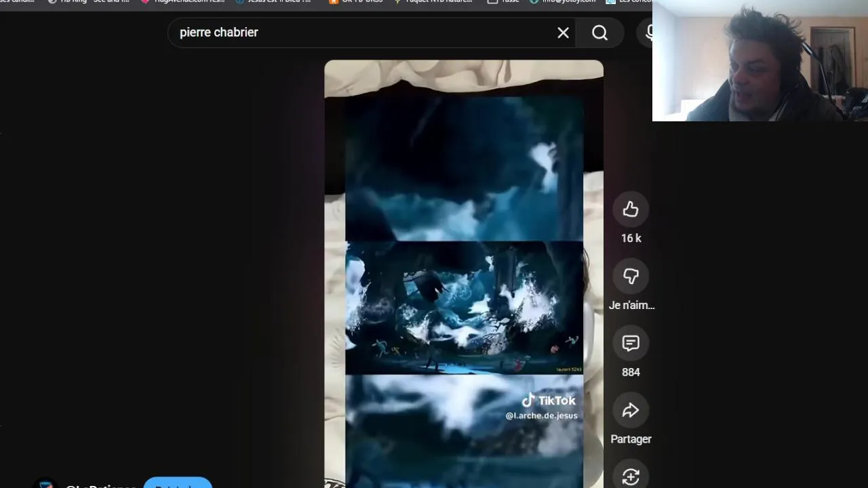
Task: Clear the search query with X
Action: 563,33
